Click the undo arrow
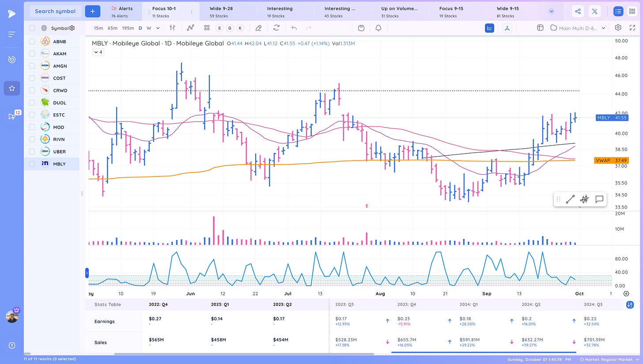 (x=294, y=28)
